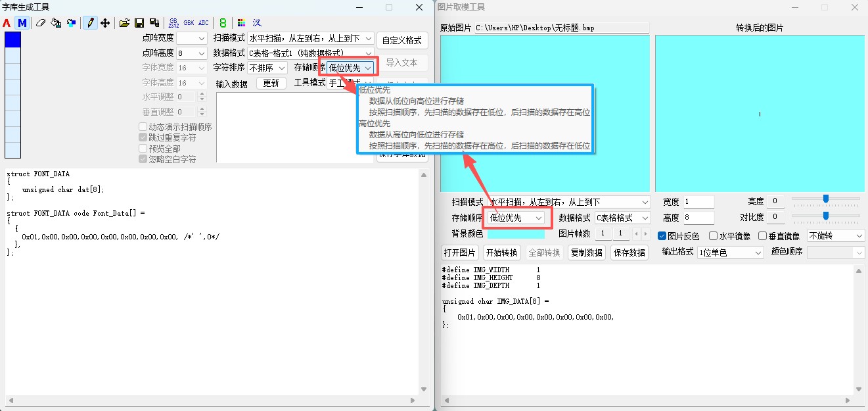The width and height of the screenshot is (868, 411).
Task: Select the eraser tool
Action: click(x=41, y=22)
